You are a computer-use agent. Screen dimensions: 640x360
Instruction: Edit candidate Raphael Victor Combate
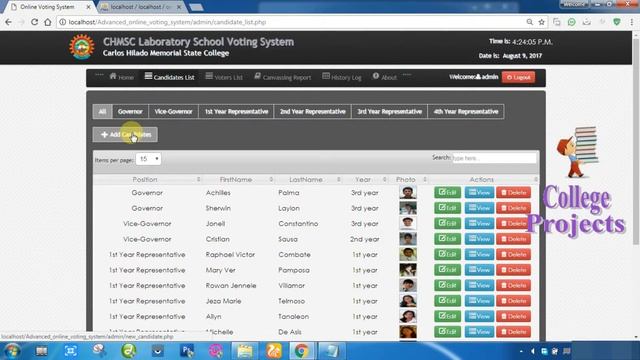tap(447, 254)
